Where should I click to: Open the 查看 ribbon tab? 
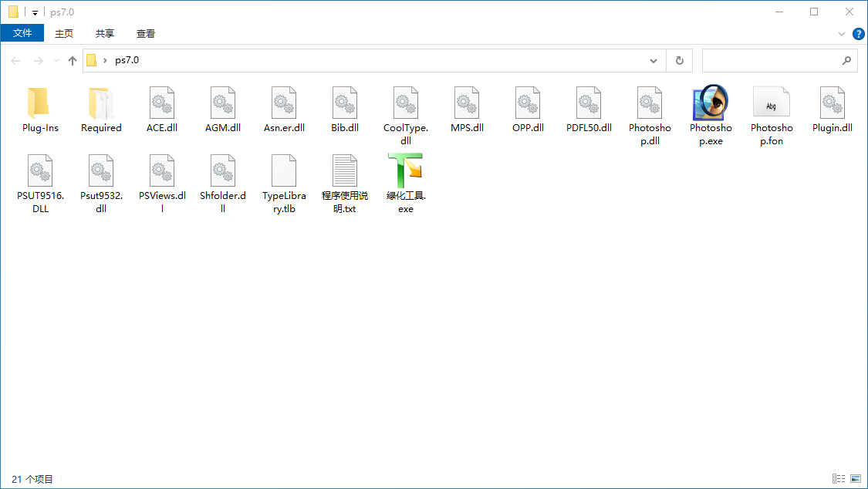146,34
